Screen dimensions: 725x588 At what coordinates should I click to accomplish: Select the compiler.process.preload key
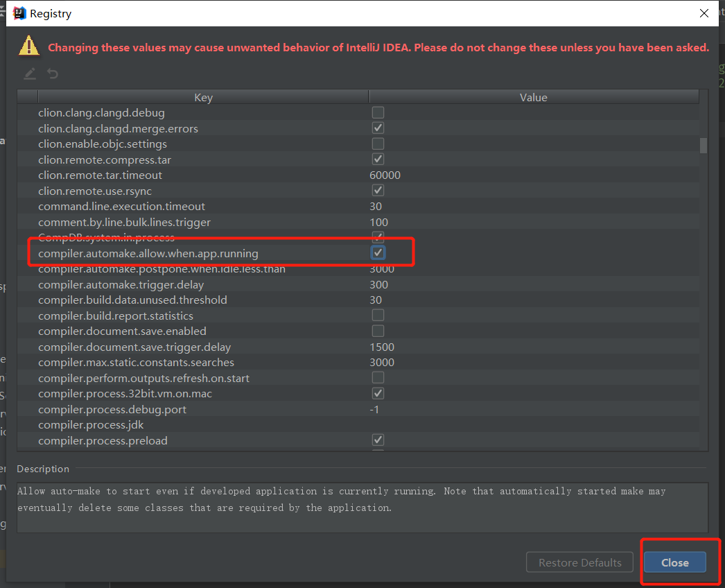(103, 440)
